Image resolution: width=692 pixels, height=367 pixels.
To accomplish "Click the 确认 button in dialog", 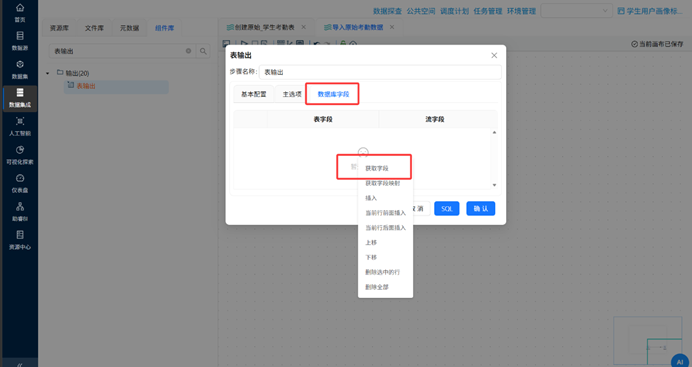I will (x=481, y=209).
